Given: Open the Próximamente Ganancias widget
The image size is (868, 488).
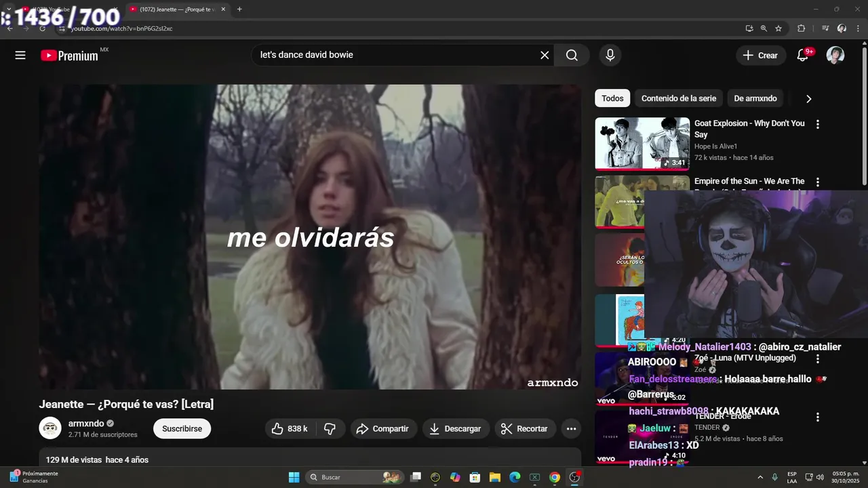Looking at the screenshot, I should [34, 477].
